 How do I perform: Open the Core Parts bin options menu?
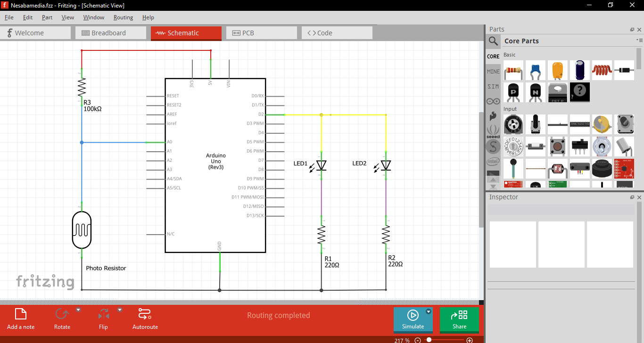639,41
